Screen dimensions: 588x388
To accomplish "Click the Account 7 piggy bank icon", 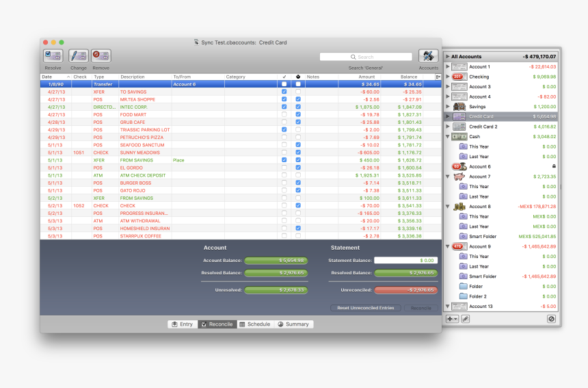I will click(459, 177).
